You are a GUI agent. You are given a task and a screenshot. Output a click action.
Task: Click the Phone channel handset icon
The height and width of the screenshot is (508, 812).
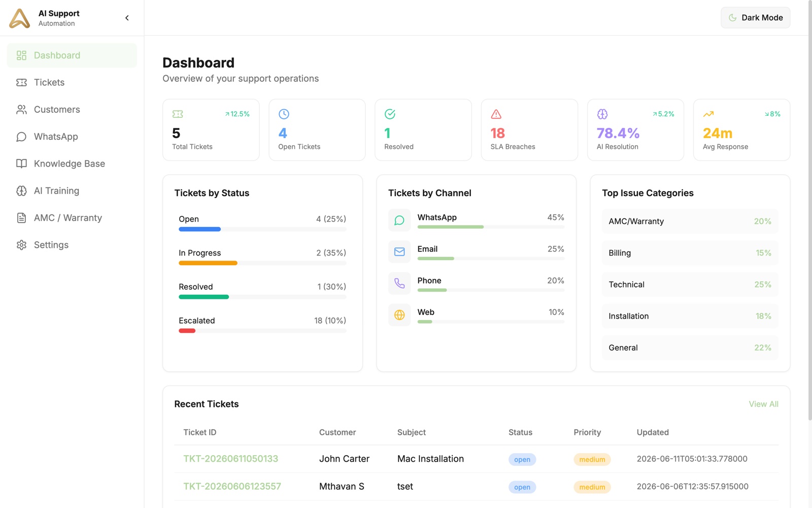pos(399,283)
